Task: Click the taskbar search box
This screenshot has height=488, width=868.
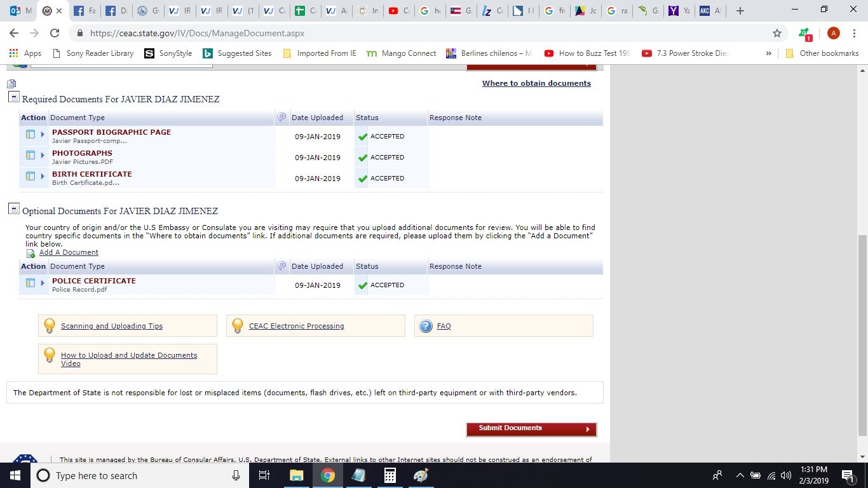Action: (140, 475)
